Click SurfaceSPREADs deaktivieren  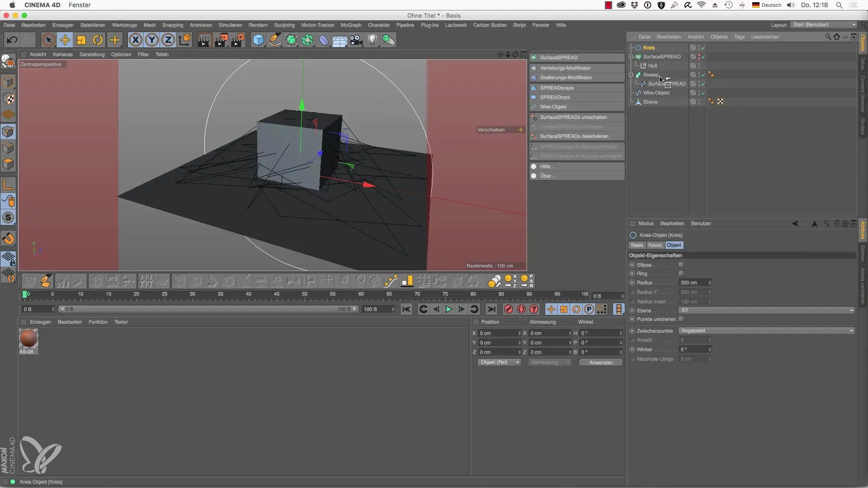pos(577,136)
